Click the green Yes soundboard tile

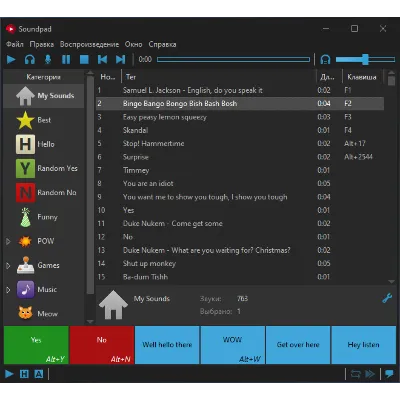tap(36, 345)
